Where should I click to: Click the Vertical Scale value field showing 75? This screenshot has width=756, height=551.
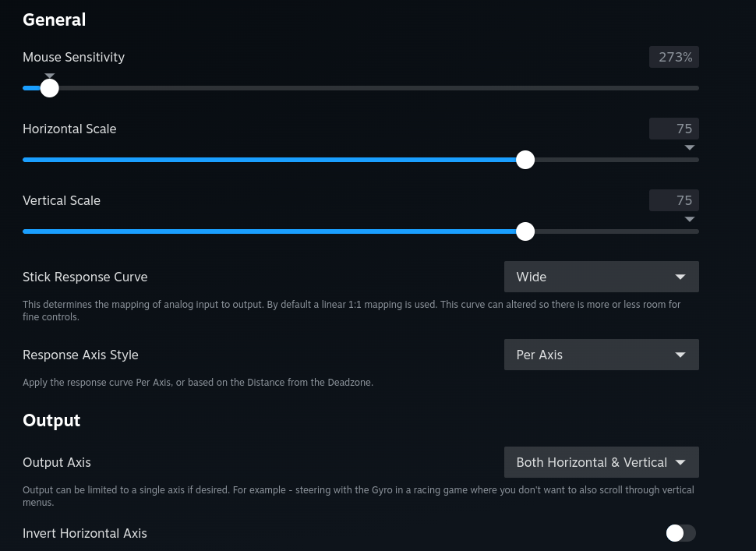pyautogui.click(x=673, y=200)
